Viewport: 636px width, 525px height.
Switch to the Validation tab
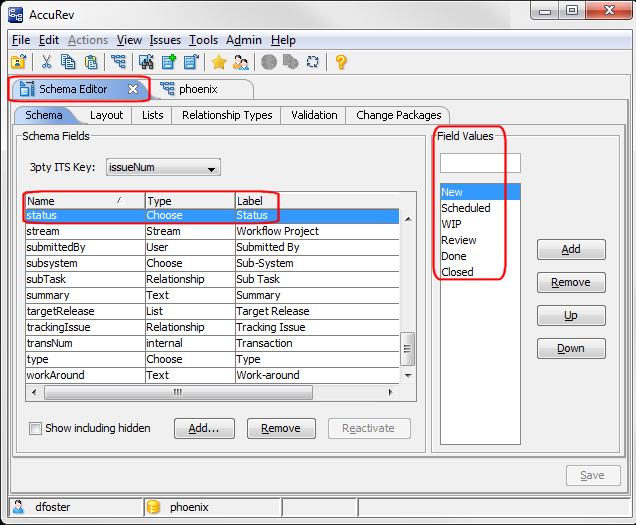tap(314, 115)
